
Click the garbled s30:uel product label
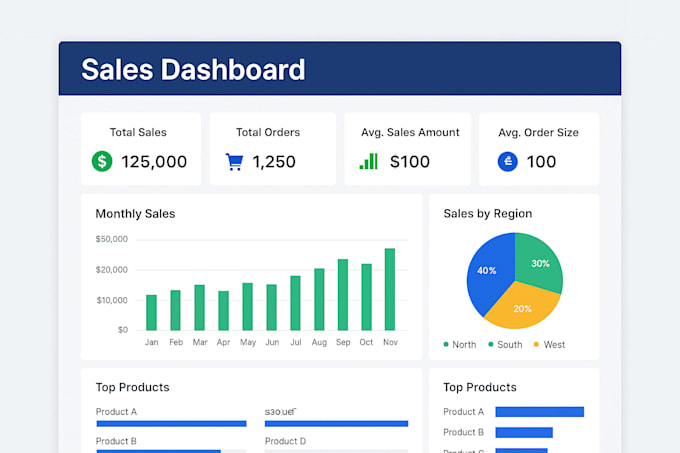(x=280, y=411)
